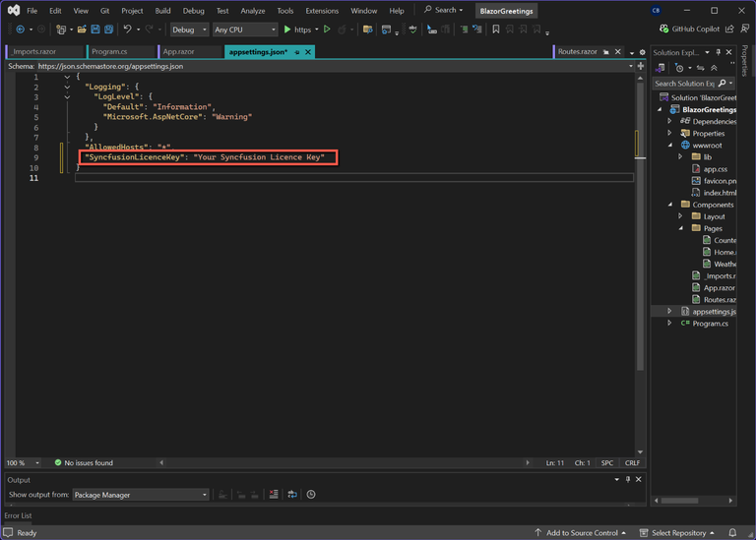Image resolution: width=756 pixels, height=540 pixels.
Task: Open the Show output from Package Manager dropdown
Action: 141,495
